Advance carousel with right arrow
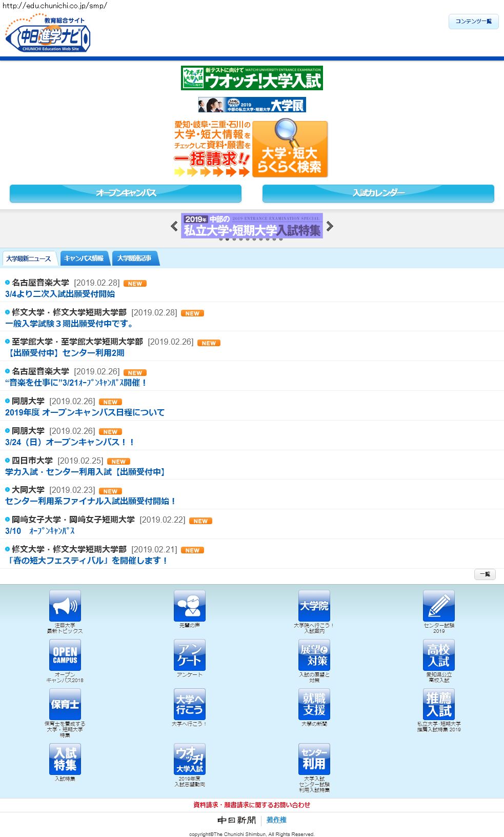Image resolution: width=504 pixels, height=837 pixels. [x=330, y=226]
